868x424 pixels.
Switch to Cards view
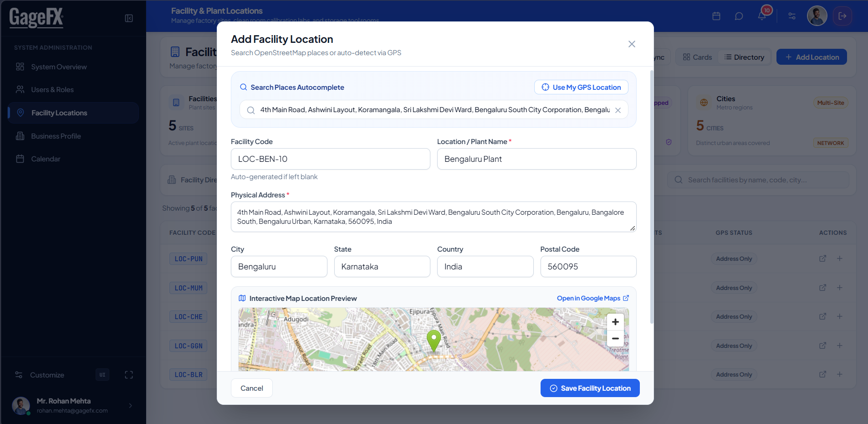(x=697, y=57)
